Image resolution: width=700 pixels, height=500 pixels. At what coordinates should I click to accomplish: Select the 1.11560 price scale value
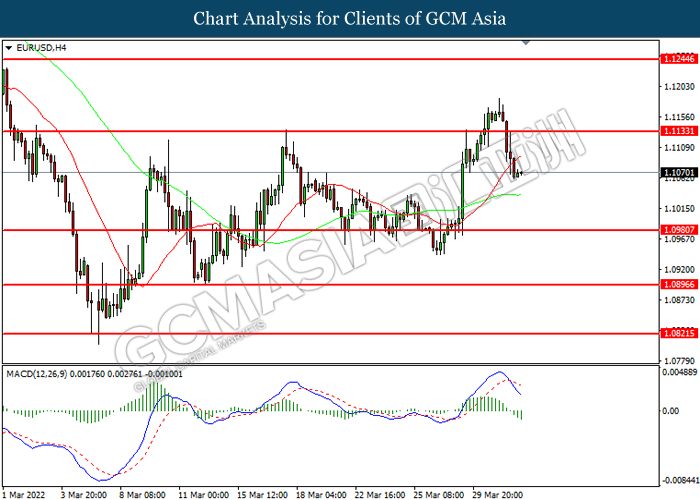679,117
